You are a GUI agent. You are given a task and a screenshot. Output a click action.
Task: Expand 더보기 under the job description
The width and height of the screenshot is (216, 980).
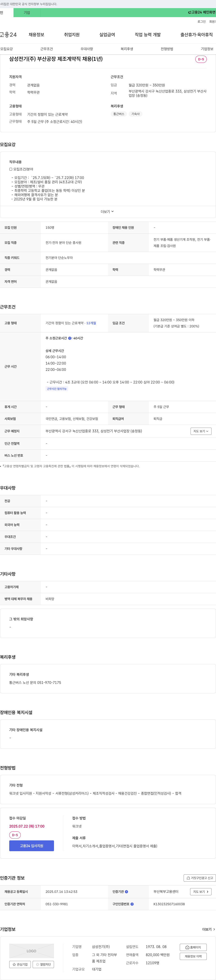pyautogui.click(x=107, y=211)
